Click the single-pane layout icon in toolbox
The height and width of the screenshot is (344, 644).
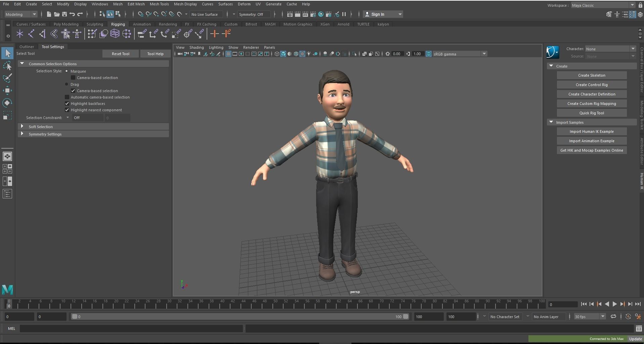pos(7,156)
